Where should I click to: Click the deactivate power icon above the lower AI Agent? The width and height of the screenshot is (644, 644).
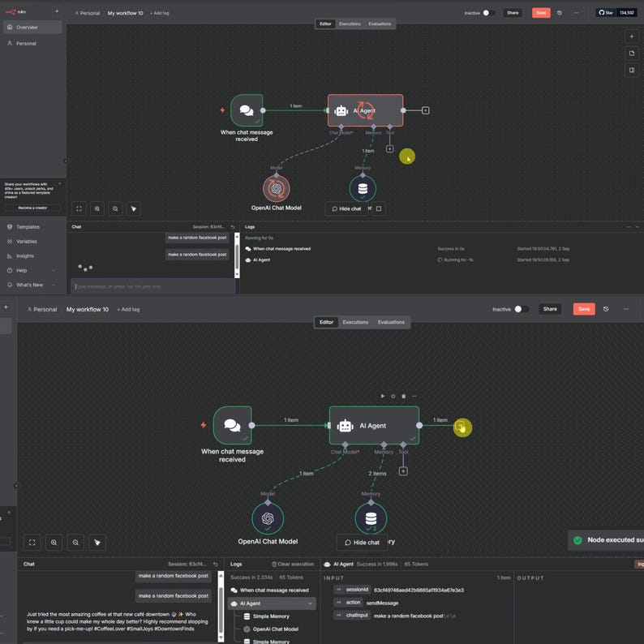pos(393,396)
